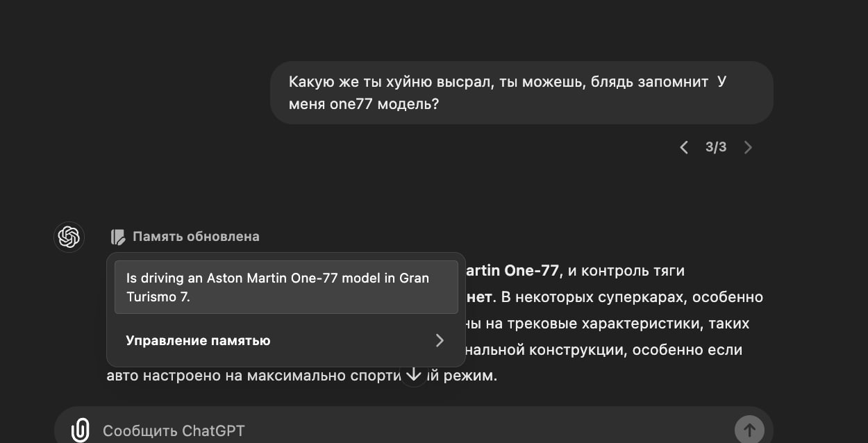Viewport: 868px width, 443px height.
Task: Click text В некоторых суперкарах, особенно
Action: (632, 297)
